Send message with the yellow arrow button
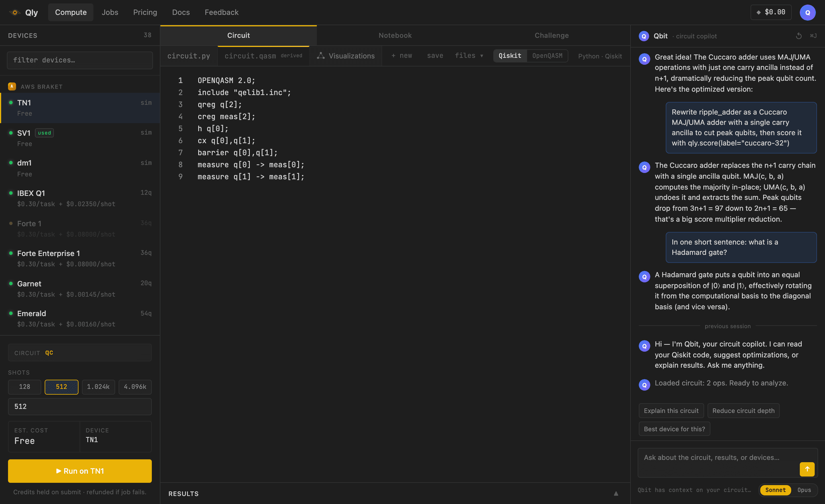825x504 pixels. tap(807, 469)
